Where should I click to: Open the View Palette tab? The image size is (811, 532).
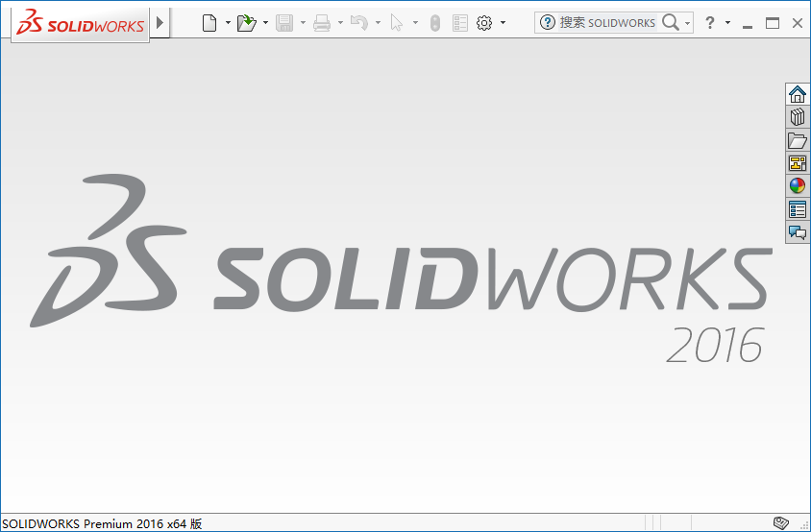coord(798,163)
